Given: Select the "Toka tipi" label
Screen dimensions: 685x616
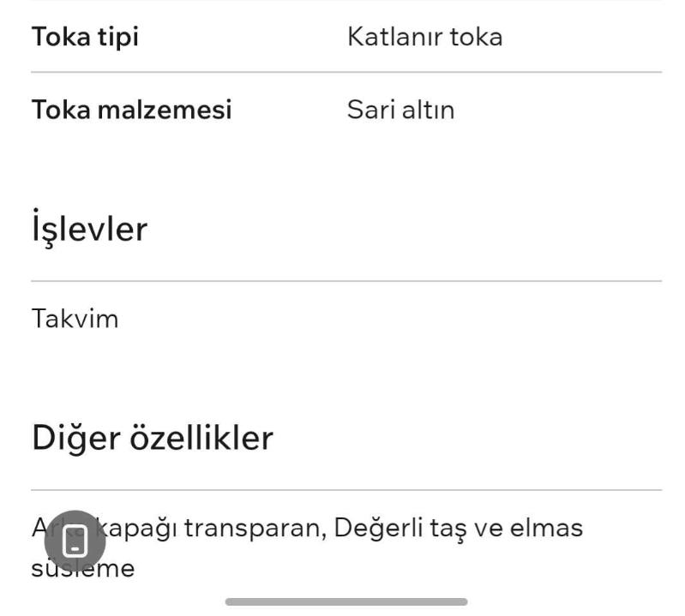Looking at the screenshot, I should (85, 37).
